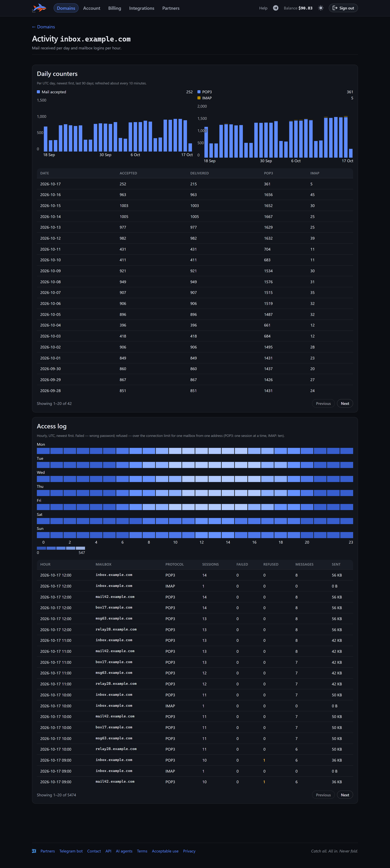The image size is (390, 868).
Task: Click the Sign out button
Action: pyautogui.click(x=343, y=8)
